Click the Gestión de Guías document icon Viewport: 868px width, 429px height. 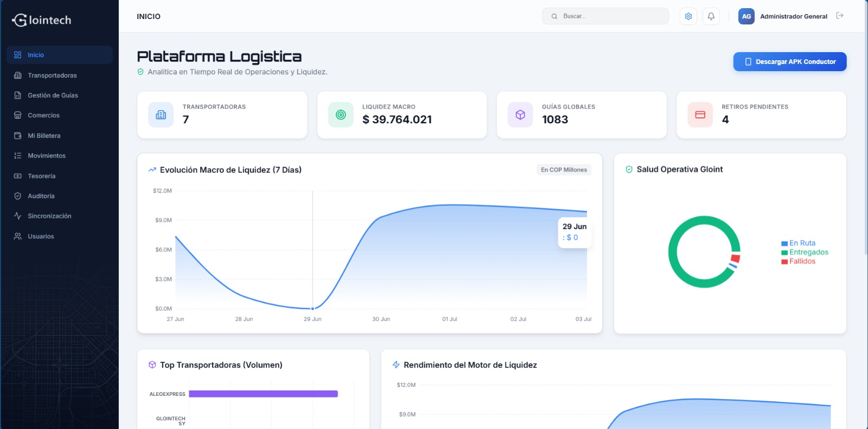pos(17,95)
